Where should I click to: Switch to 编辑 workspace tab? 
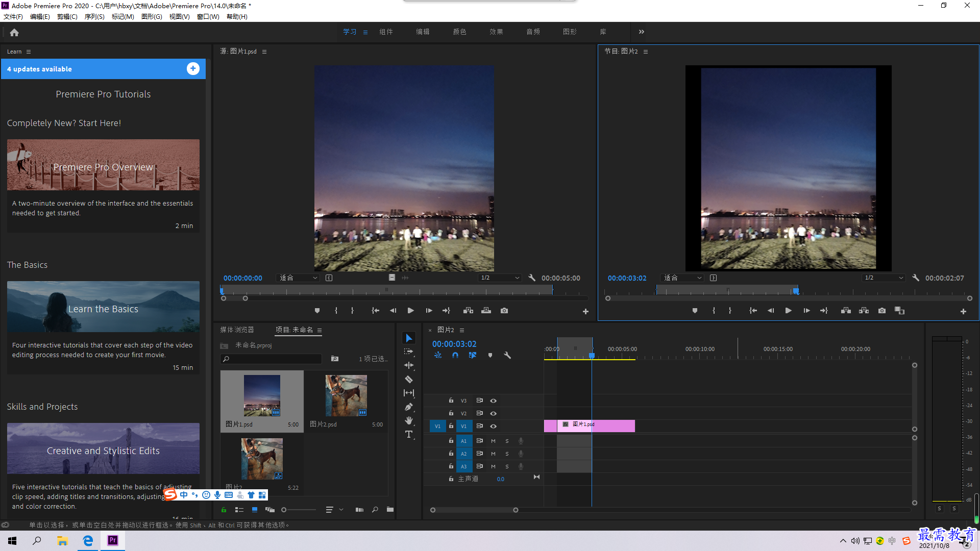[423, 32]
